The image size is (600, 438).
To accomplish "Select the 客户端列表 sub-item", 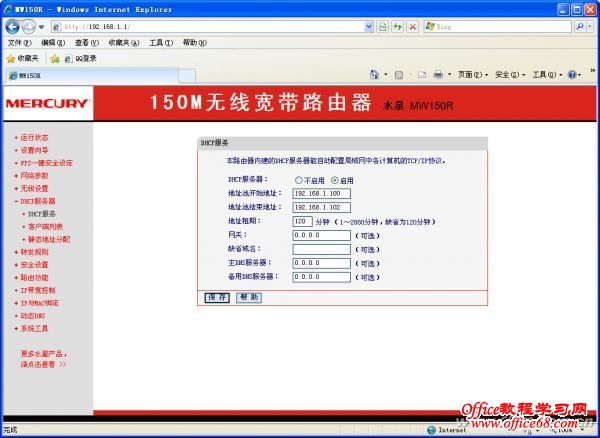I will [46, 227].
